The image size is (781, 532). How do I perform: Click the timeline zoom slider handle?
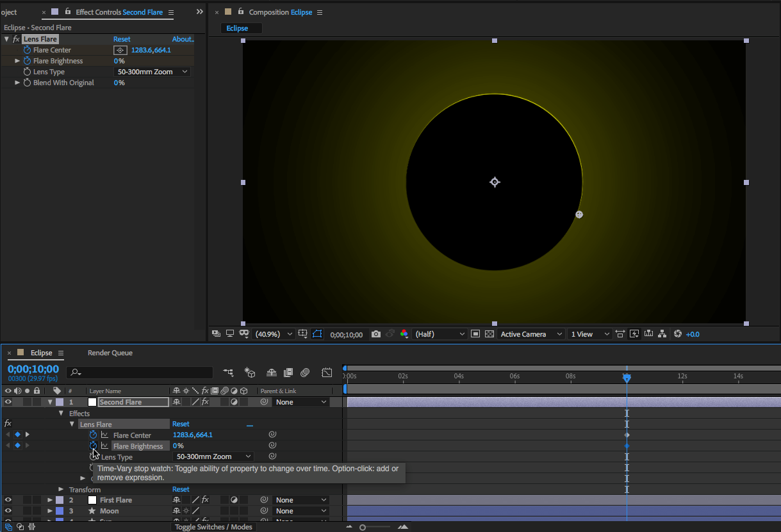coord(363,528)
